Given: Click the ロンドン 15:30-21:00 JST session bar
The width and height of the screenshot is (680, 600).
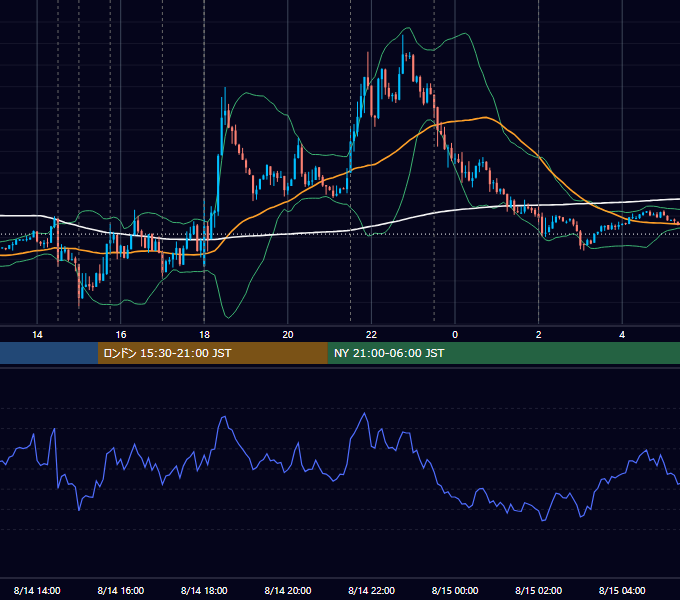Looking at the screenshot, I should tap(212, 353).
